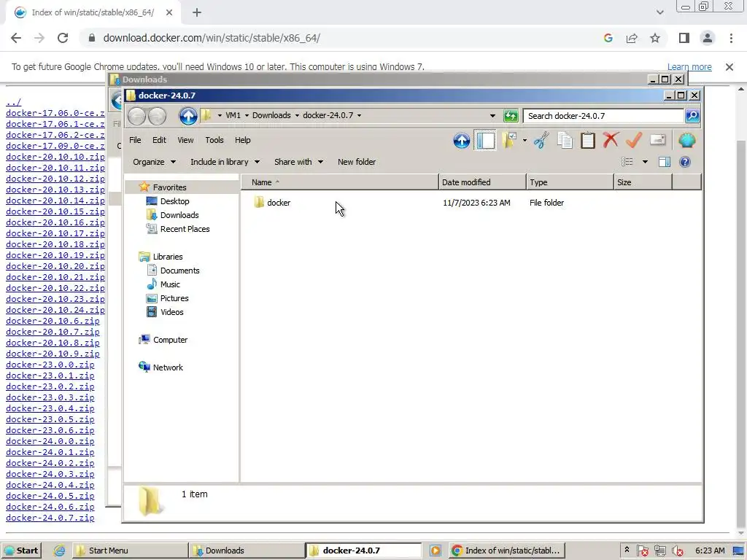Screen dimensions: 747x560
Task: Click the Folder Options toolbar icon
Action: point(508,141)
